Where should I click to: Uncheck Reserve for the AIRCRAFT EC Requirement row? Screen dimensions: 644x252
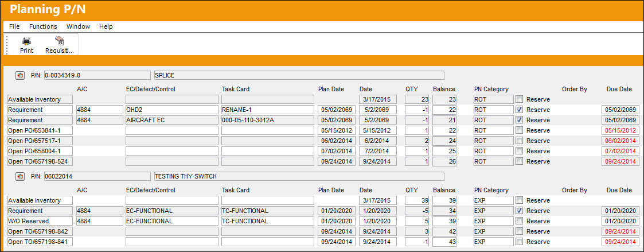(520, 120)
